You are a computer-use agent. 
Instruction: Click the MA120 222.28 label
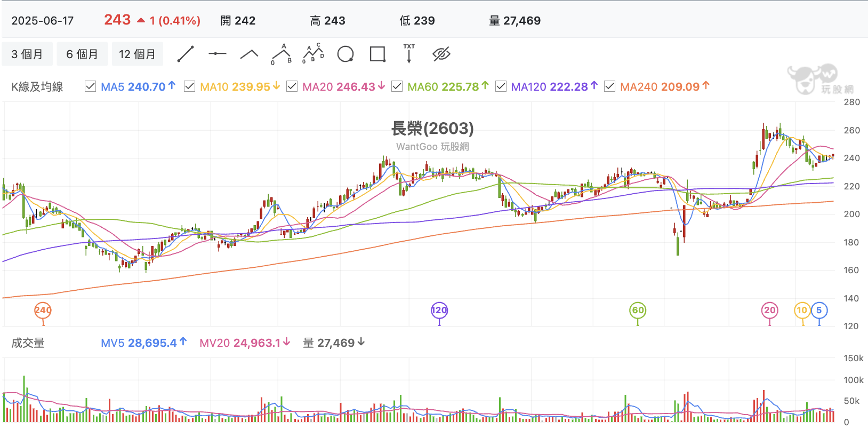point(554,86)
